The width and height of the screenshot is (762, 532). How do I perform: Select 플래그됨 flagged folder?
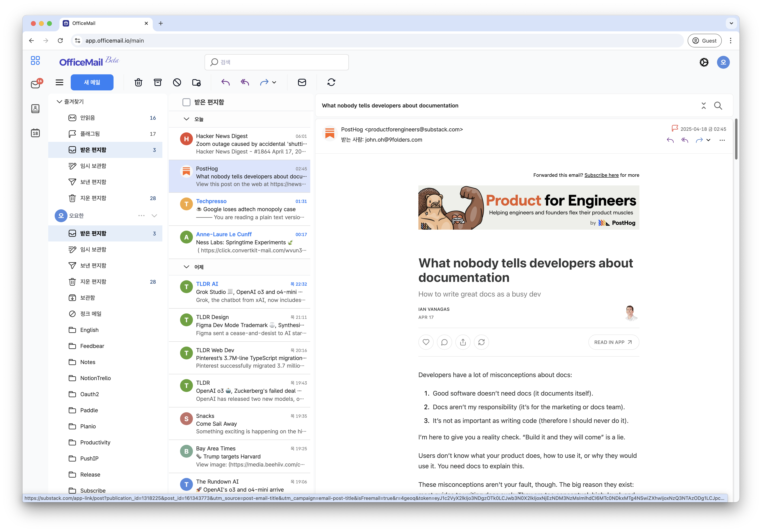pos(105,134)
